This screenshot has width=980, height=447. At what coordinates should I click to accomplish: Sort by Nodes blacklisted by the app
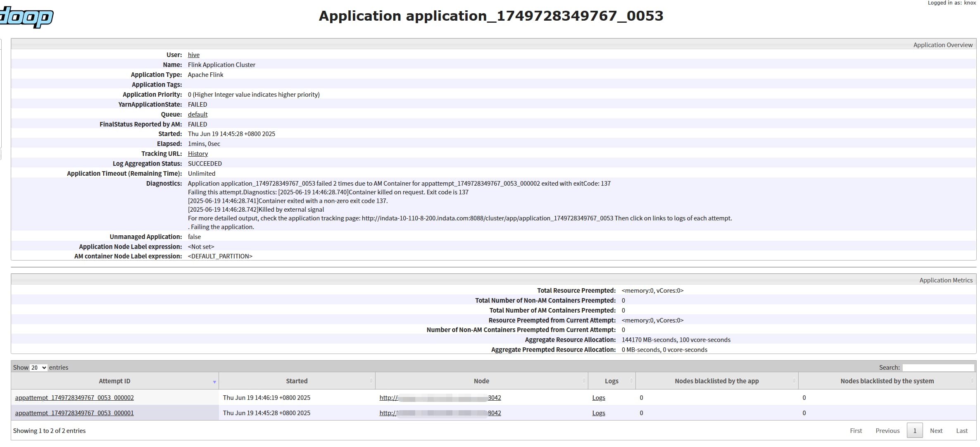click(x=716, y=381)
